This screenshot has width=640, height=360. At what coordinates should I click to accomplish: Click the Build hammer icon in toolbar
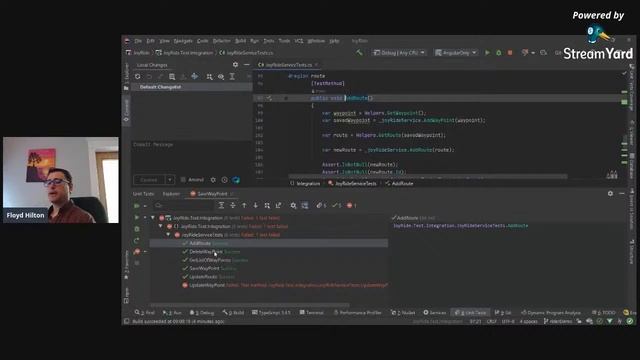pyautogui.click(x=359, y=52)
